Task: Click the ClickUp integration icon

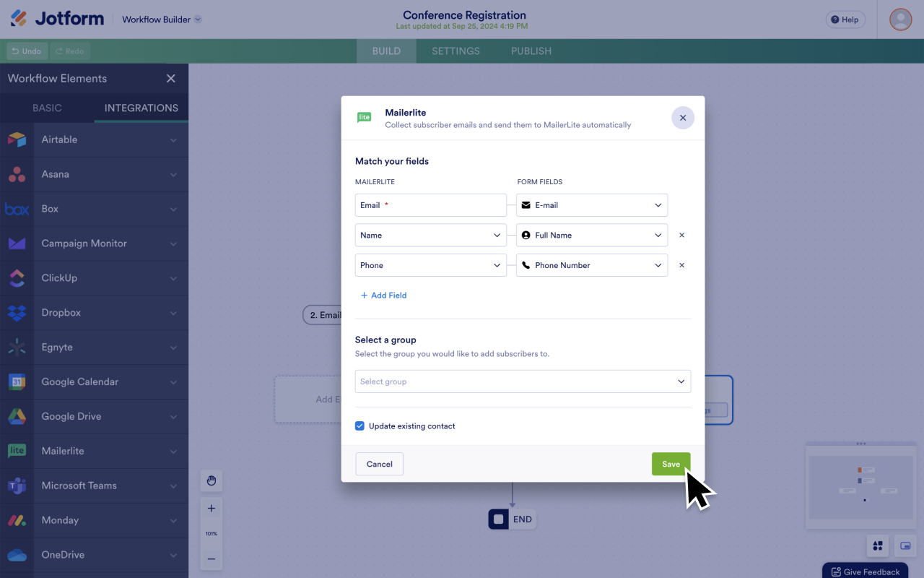Action: point(17,278)
